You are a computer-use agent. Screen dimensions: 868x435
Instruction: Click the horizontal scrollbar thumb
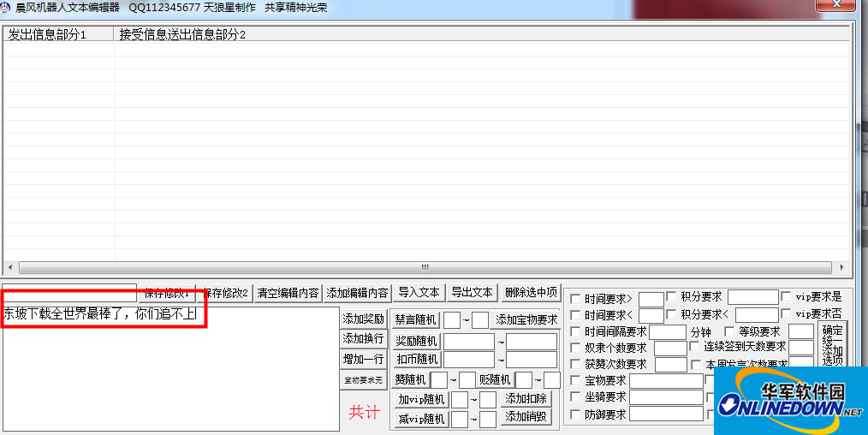[x=425, y=267]
